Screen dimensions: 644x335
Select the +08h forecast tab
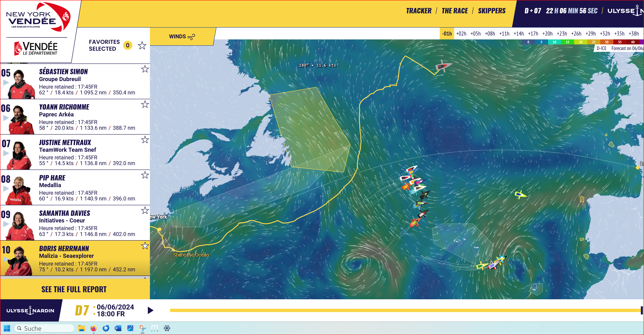490,33
